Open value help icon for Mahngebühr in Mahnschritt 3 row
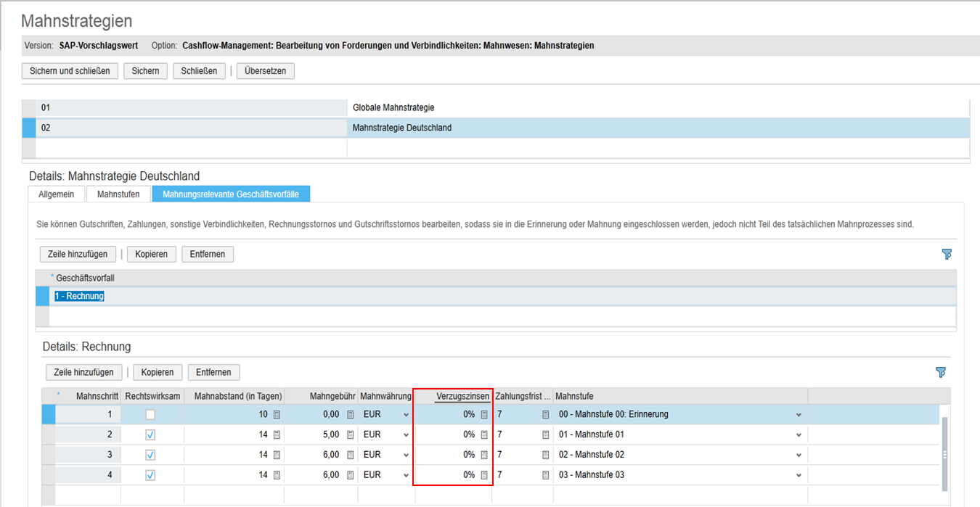 coord(351,455)
